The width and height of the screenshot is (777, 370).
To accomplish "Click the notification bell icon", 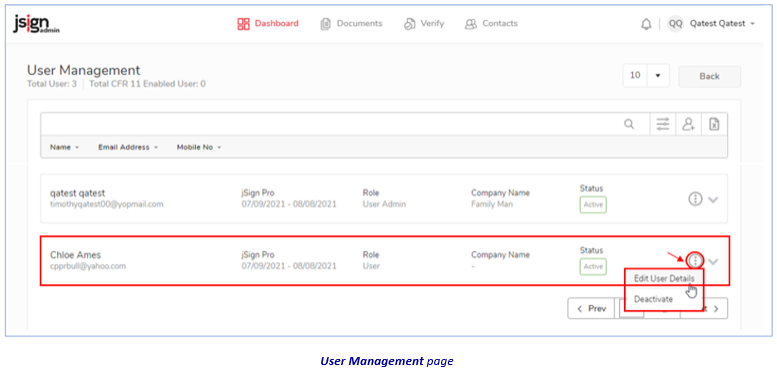I will 646,24.
